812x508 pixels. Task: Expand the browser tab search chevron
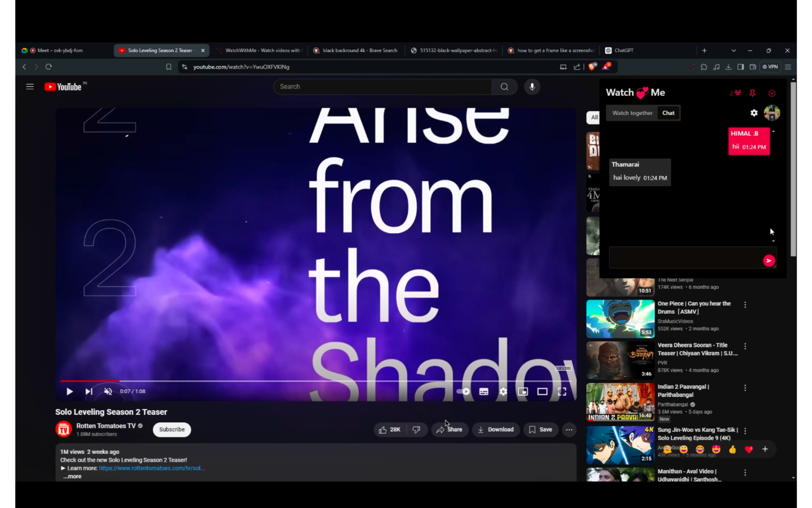[x=733, y=51]
